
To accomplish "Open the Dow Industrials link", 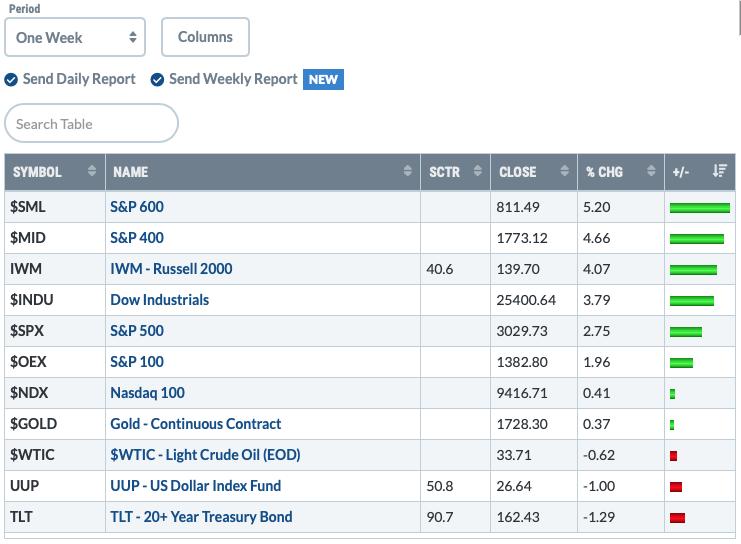I will [x=159, y=300].
